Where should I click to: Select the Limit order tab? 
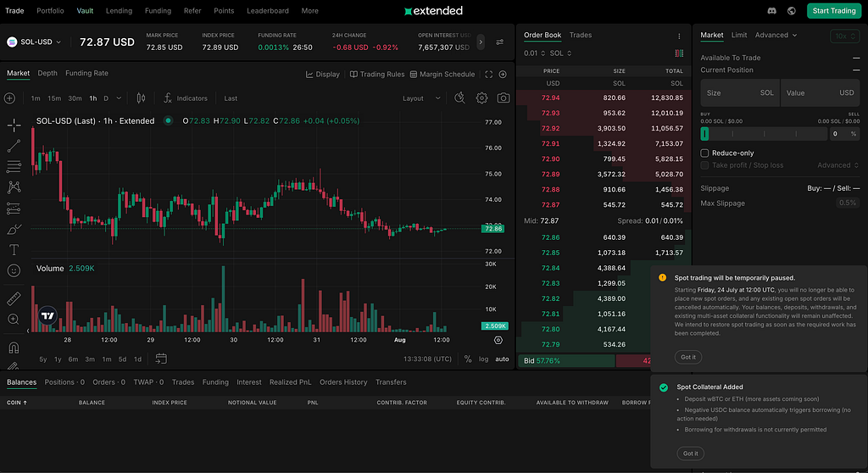739,35
